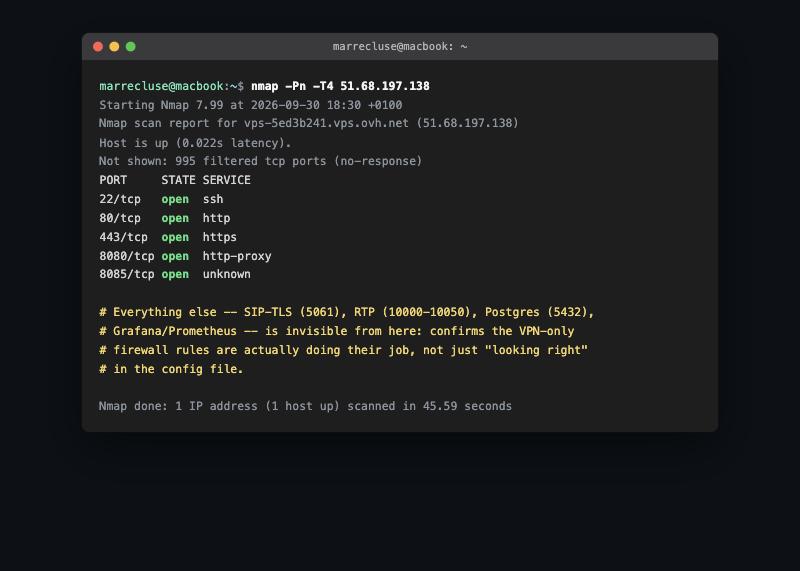Close the terminal window with the red button

[98, 46]
